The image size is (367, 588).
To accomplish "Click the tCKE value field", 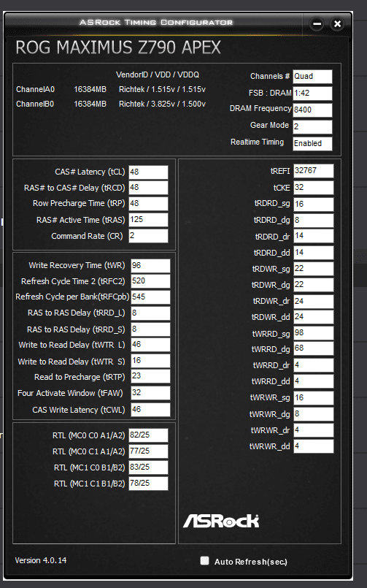I will (314, 188).
